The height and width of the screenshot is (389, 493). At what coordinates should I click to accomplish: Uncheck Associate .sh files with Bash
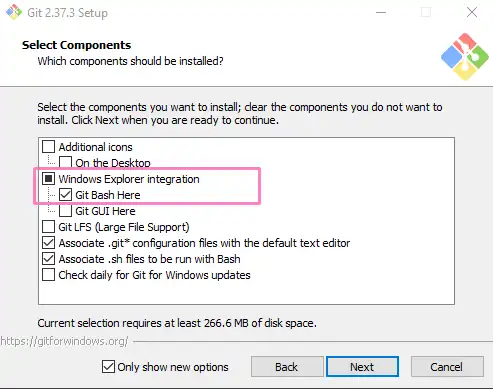coord(49,259)
